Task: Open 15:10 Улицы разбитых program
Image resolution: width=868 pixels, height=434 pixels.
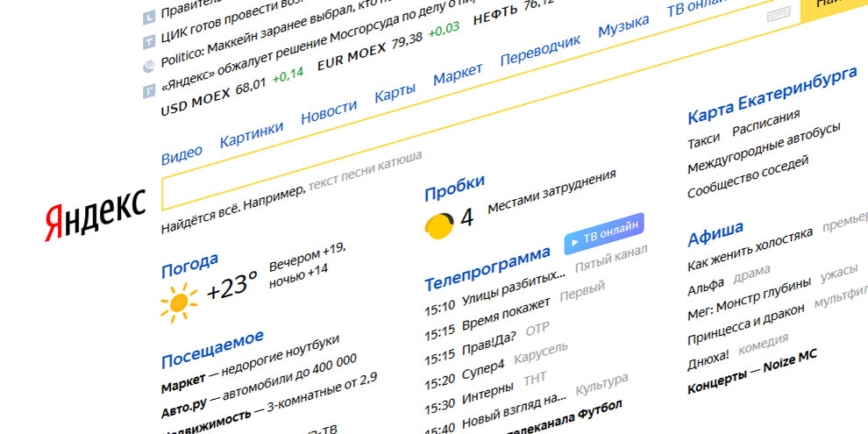Action: coord(495,293)
